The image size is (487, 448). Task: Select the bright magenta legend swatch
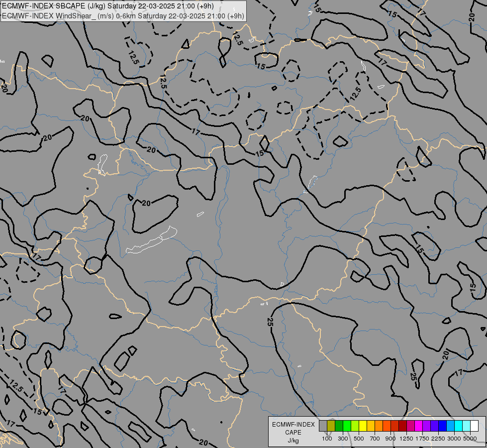click(x=418, y=426)
